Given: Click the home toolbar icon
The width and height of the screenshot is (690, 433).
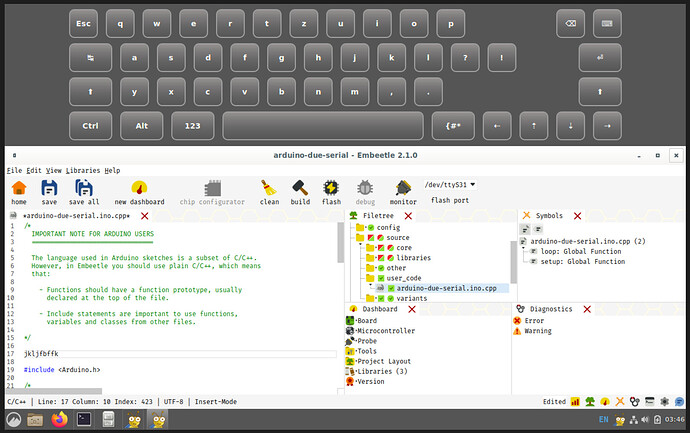Looking at the screenshot, I should coord(19,189).
